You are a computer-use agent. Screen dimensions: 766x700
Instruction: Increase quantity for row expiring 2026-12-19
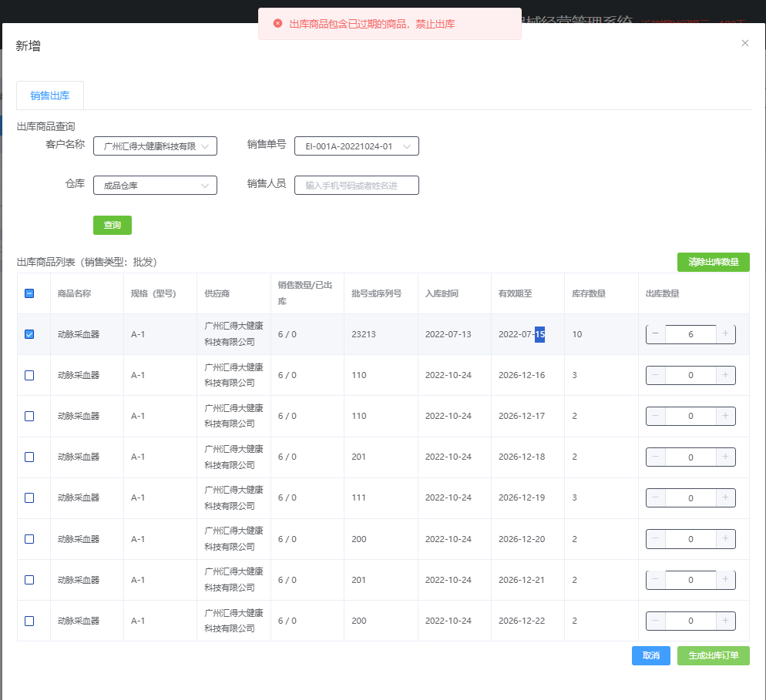[x=725, y=498]
